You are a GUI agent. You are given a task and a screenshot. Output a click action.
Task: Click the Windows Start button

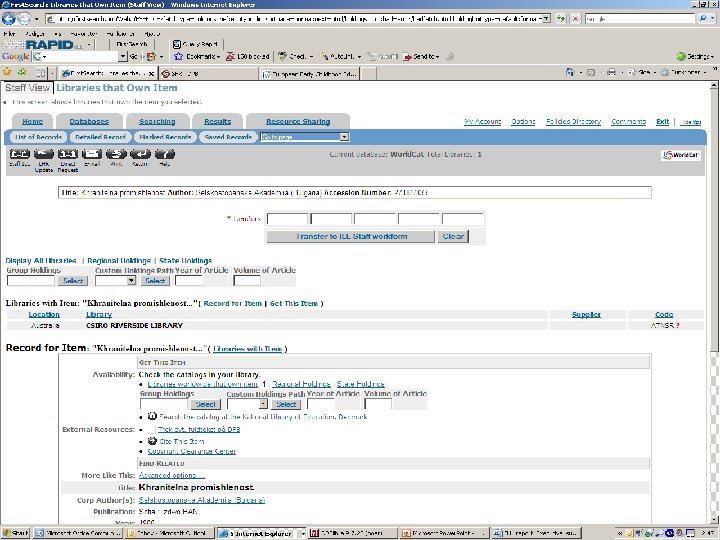coord(15,533)
